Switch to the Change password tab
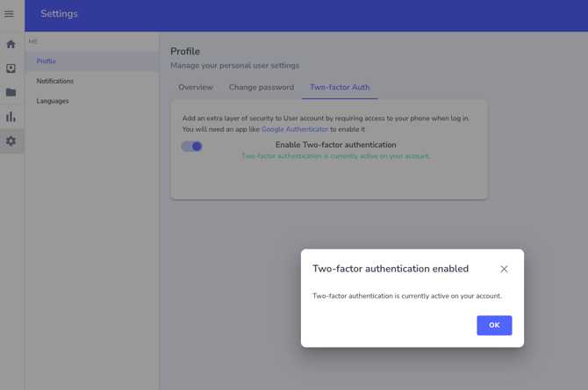588x390 pixels. pyautogui.click(x=262, y=87)
